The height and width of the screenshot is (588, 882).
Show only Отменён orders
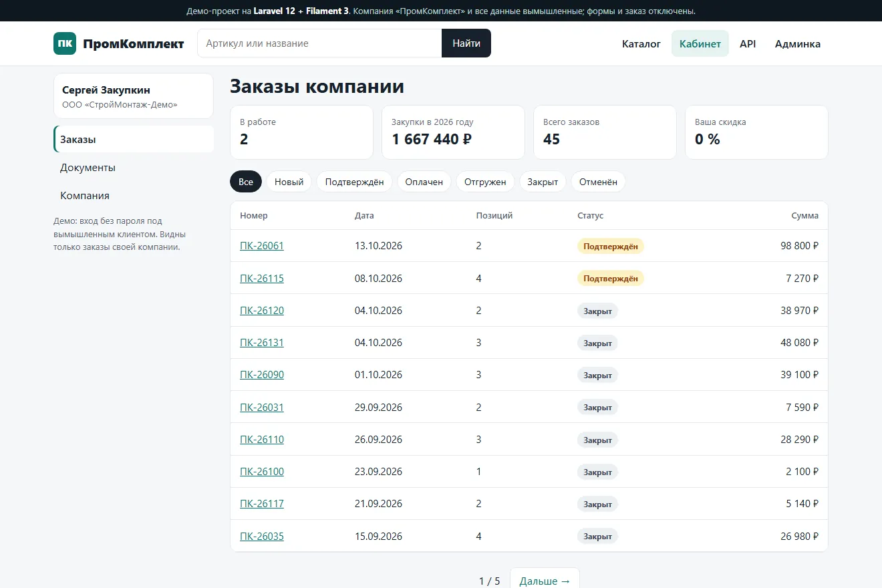click(599, 182)
